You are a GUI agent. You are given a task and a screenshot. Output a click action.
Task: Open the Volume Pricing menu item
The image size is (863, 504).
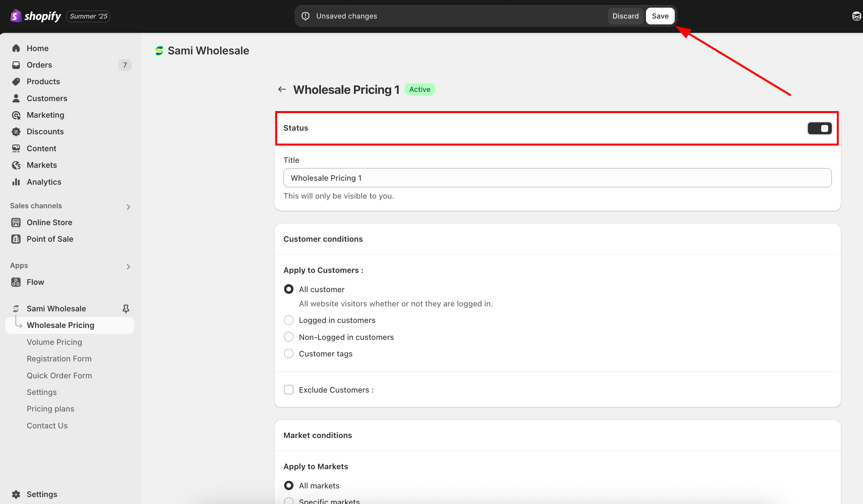click(54, 342)
